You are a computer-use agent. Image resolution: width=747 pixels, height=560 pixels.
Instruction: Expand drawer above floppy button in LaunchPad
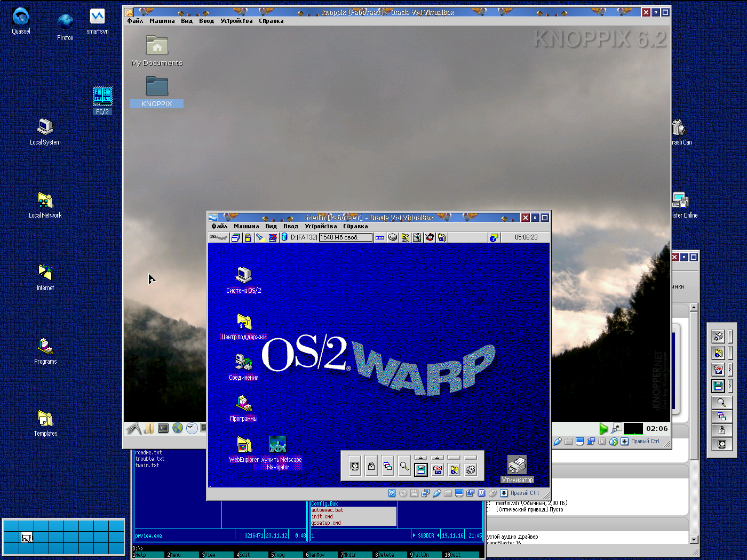421,458
